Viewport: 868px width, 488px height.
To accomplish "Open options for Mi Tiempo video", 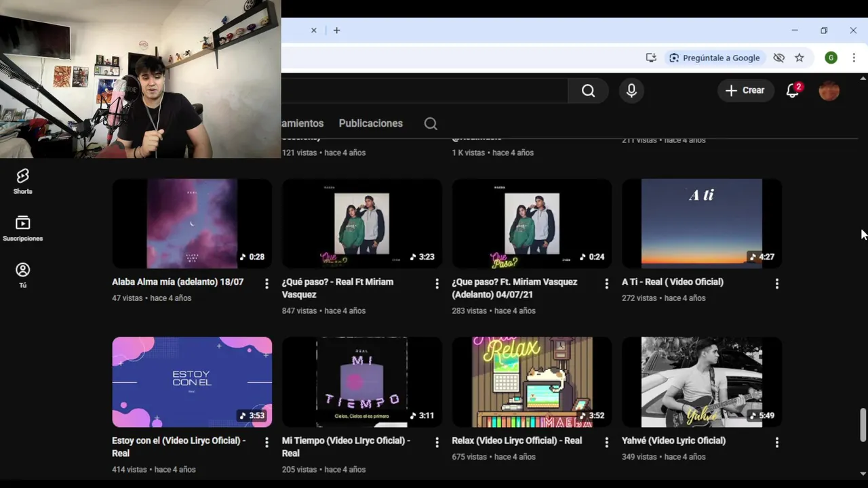I will coord(437,443).
